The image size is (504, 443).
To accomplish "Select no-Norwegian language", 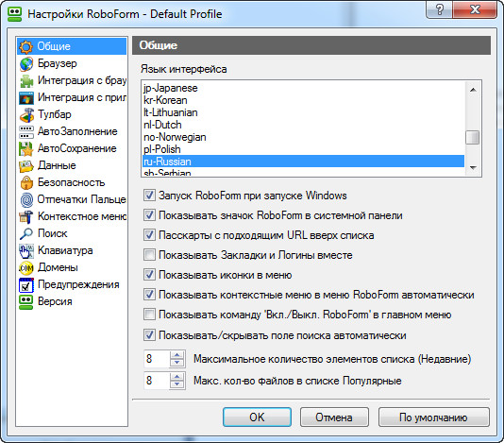I will pyautogui.click(x=303, y=137).
